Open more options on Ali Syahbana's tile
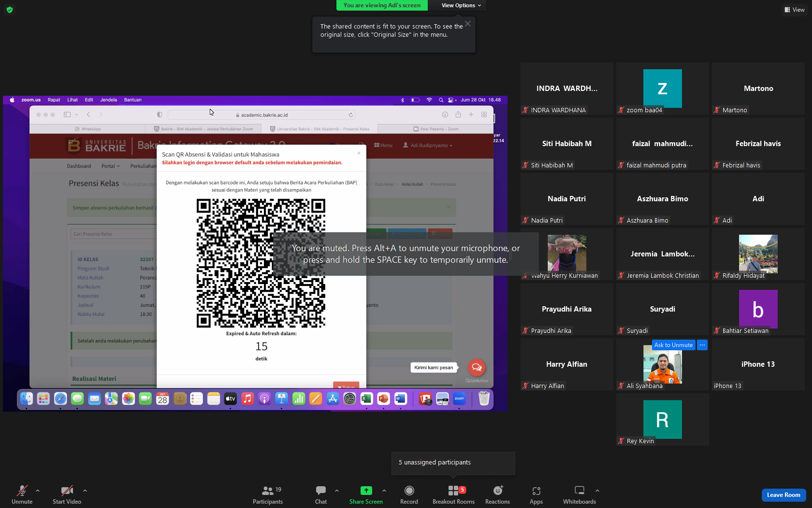This screenshot has height=508, width=812. 702,345
